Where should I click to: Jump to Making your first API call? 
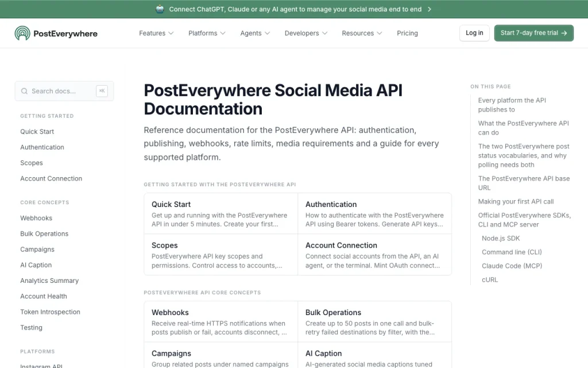516,202
